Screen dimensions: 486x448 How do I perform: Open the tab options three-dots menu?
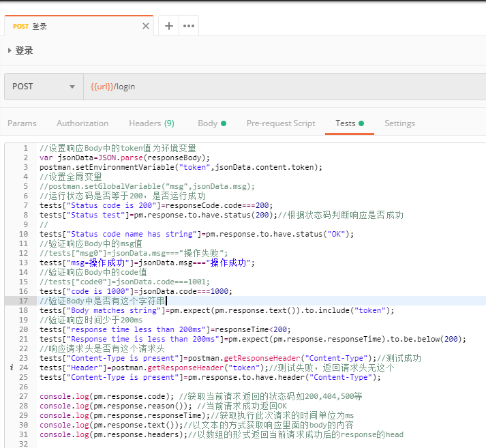pos(188,26)
